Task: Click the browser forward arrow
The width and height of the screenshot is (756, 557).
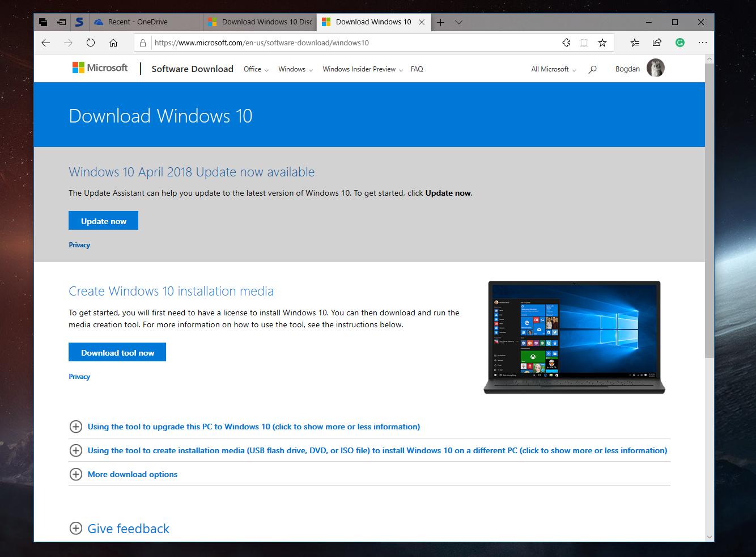Action: click(68, 43)
